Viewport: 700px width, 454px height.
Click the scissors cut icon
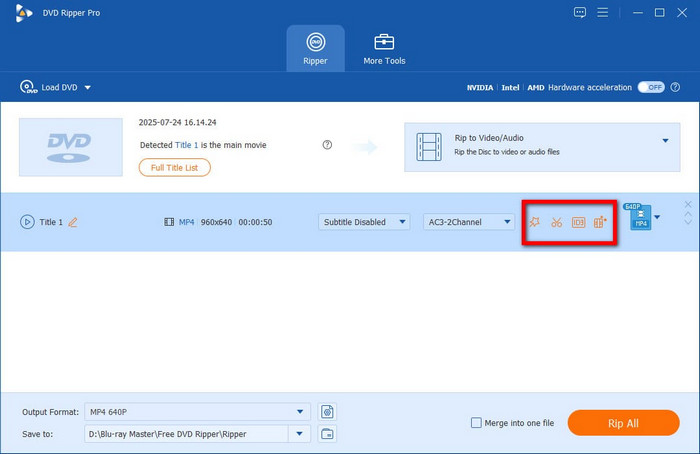tap(556, 222)
